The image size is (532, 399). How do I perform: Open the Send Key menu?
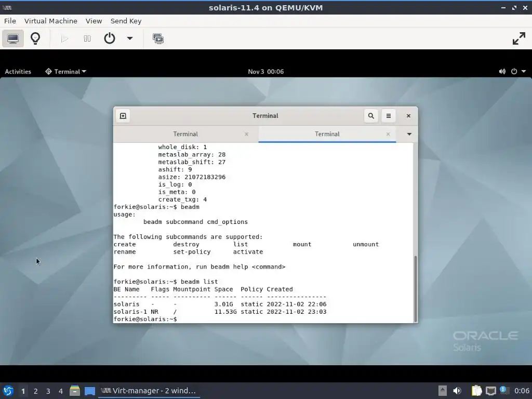(126, 21)
